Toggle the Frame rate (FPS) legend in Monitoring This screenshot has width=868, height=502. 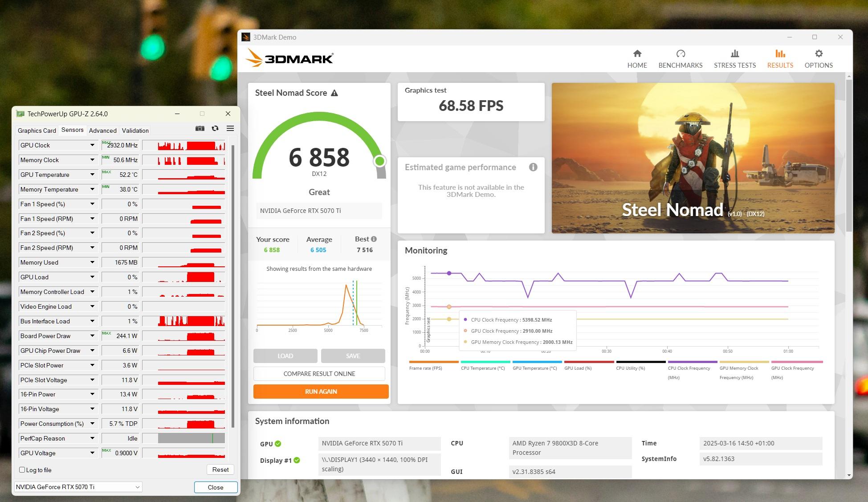[x=425, y=368]
